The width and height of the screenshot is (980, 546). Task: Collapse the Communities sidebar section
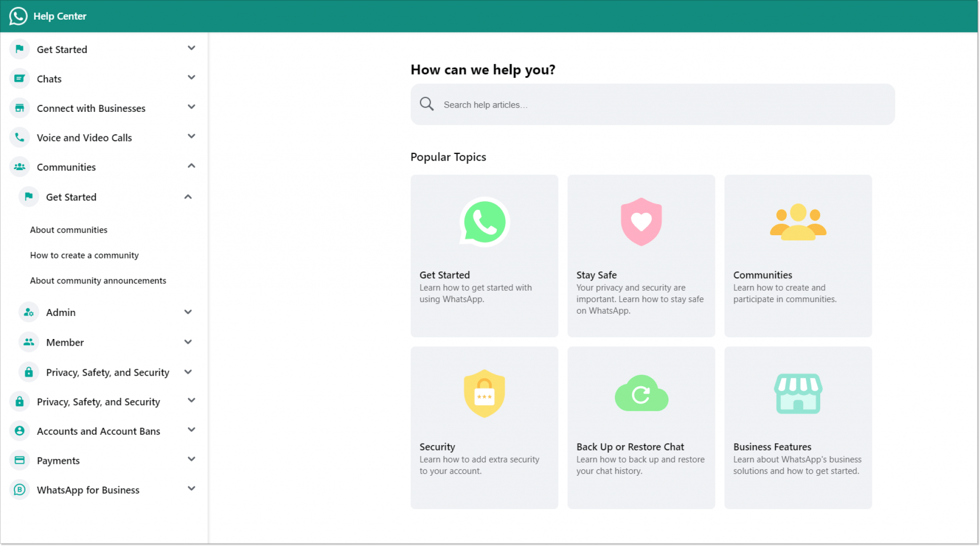pyautogui.click(x=191, y=167)
